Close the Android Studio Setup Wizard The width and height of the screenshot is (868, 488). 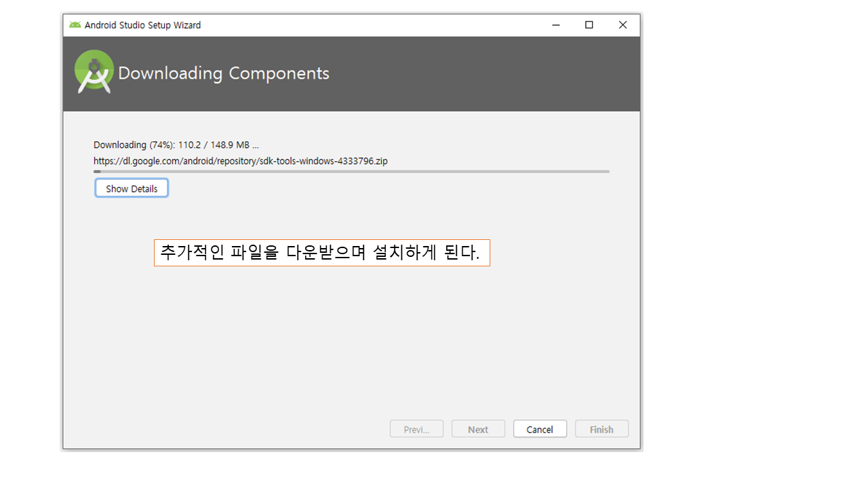click(x=623, y=25)
